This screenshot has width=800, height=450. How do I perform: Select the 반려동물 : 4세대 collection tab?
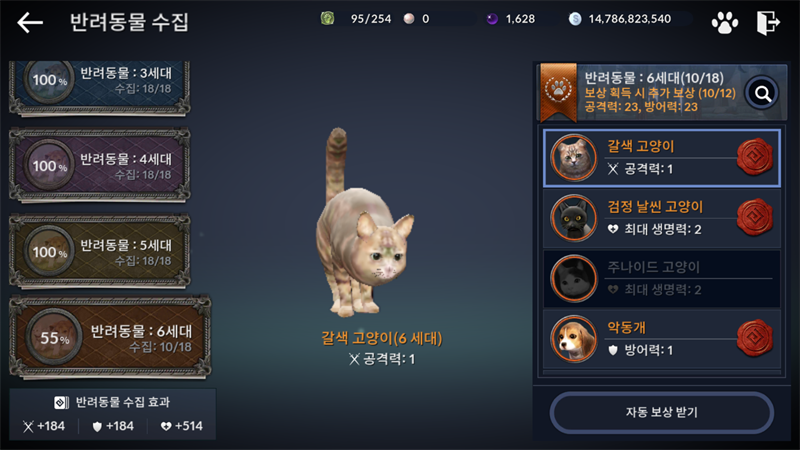coord(100,165)
